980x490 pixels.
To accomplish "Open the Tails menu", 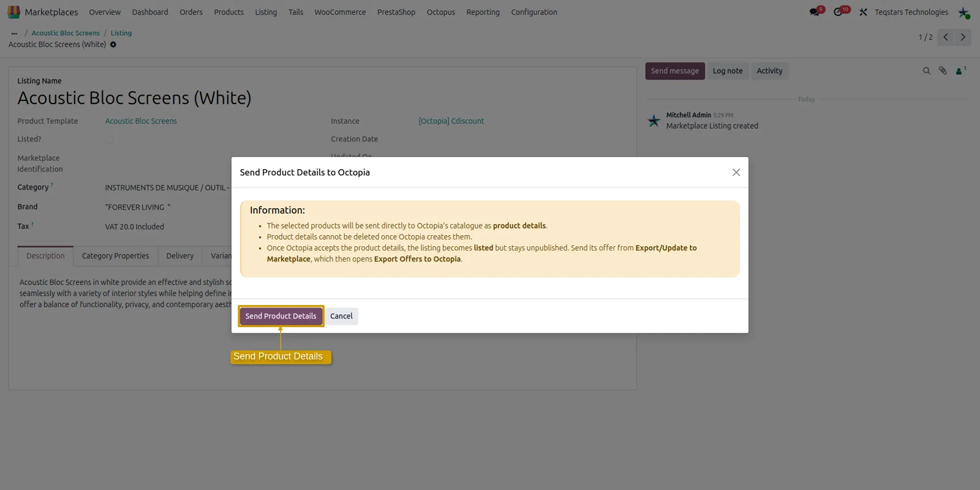I will click(296, 12).
